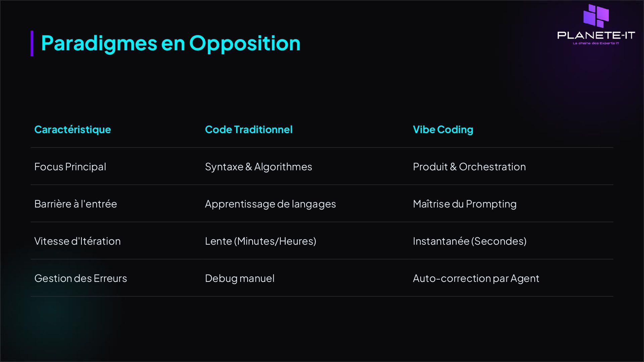The height and width of the screenshot is (362, 644).
Task: Click the 'La chaîne des Experts IT' tagline
Action: (x=596, y=43)
